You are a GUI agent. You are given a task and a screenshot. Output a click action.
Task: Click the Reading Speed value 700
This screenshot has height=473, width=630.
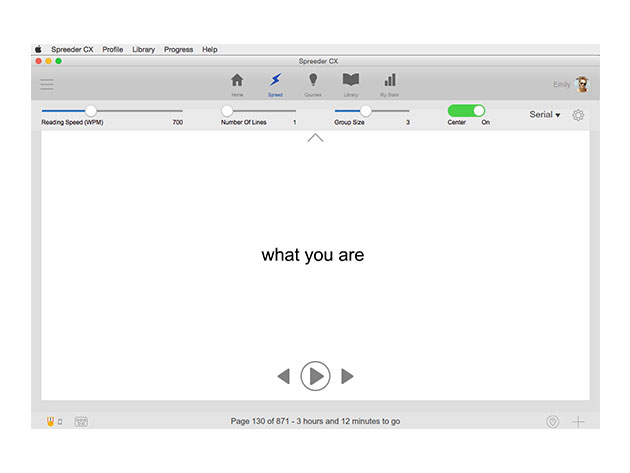click(178, 122)
